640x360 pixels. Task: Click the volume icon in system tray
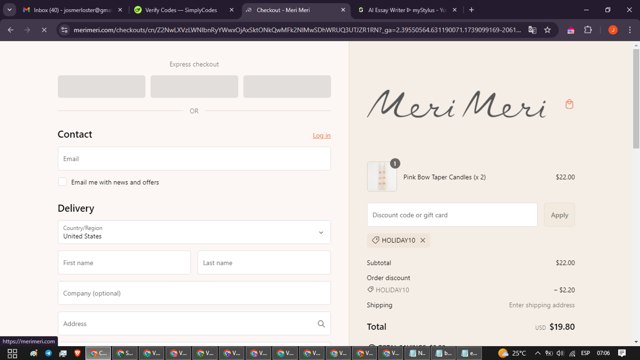[x=560, y=353]
